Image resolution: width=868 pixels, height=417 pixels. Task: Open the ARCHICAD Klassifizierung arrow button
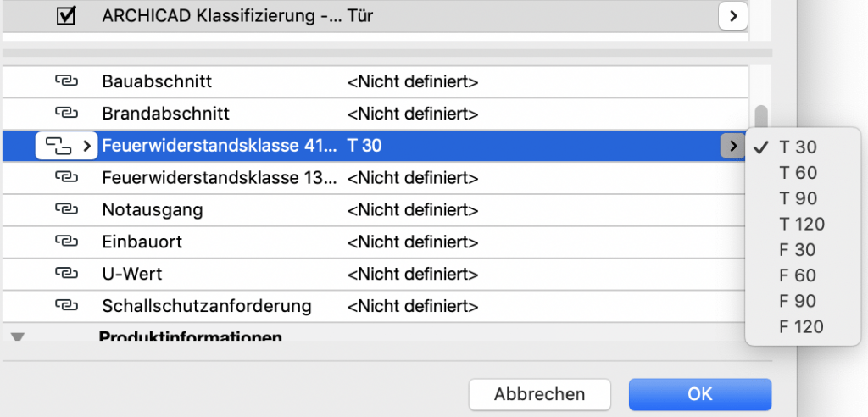click(x=732, y=15)
